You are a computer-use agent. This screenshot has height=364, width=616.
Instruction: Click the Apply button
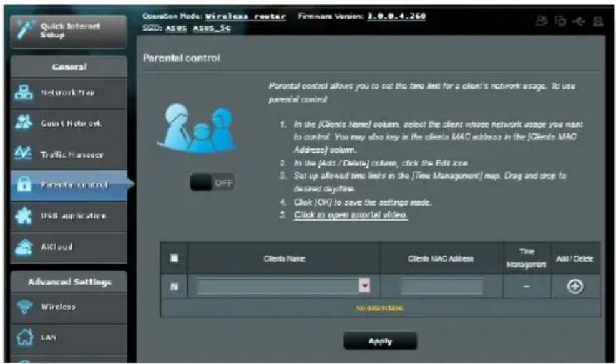click(x=380, y=342)
